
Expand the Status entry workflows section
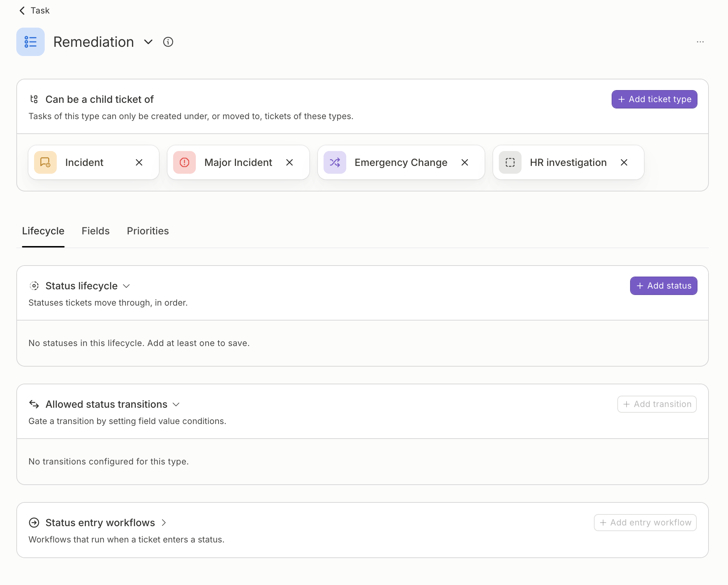point(164,523)
